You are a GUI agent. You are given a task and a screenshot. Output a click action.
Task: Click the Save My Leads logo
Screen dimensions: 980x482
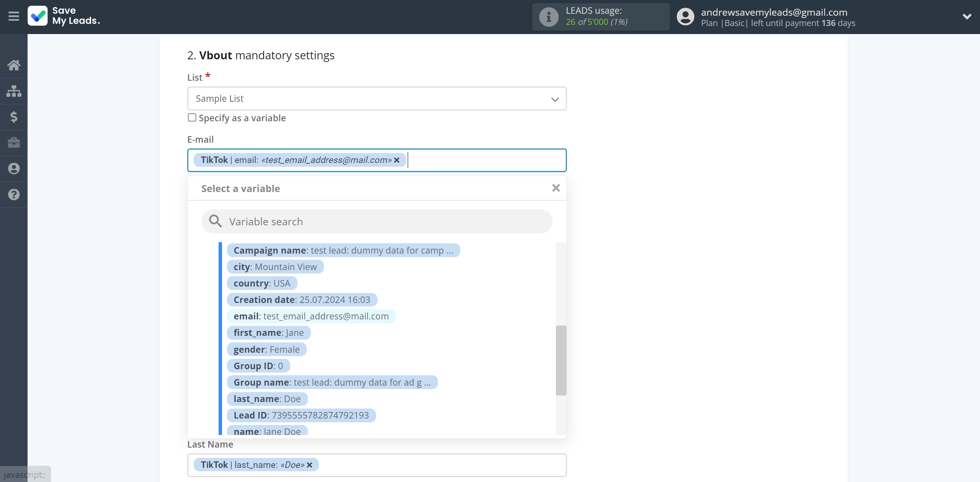64,16
